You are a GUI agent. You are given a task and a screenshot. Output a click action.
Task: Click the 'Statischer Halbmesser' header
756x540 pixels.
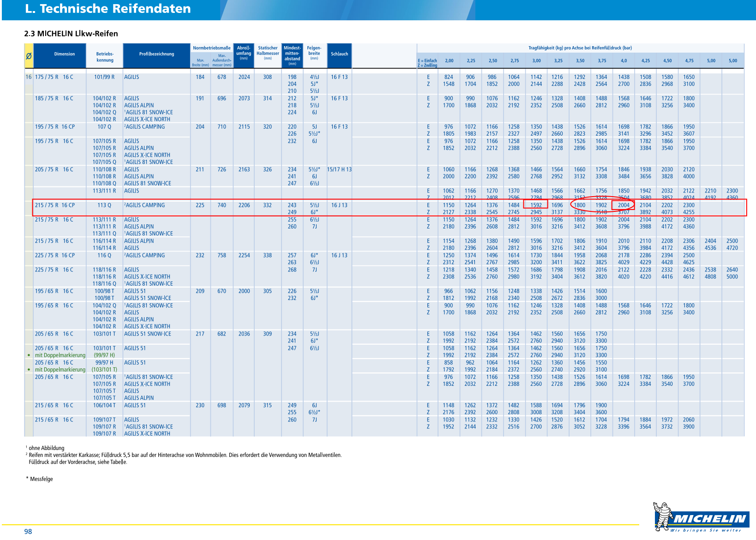click(x=268, y=53)
